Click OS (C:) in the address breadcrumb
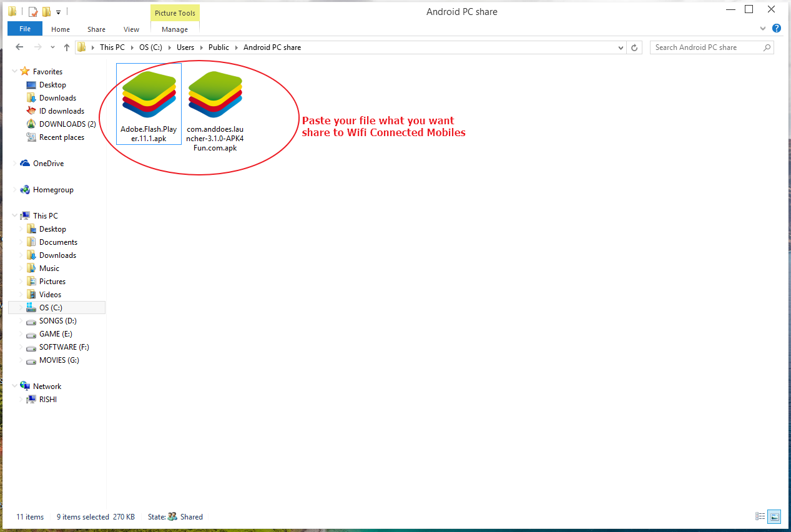Viewport: 791px width, 532px height. [150, 47]
